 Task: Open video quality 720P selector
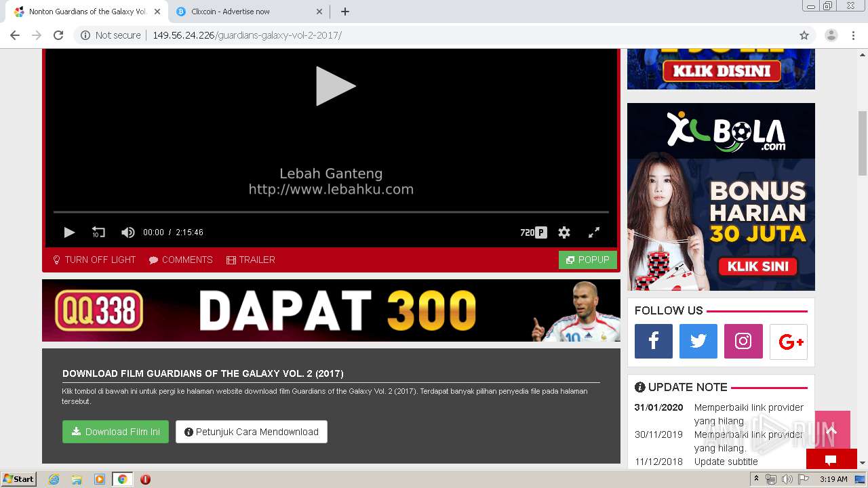[534, 232]
